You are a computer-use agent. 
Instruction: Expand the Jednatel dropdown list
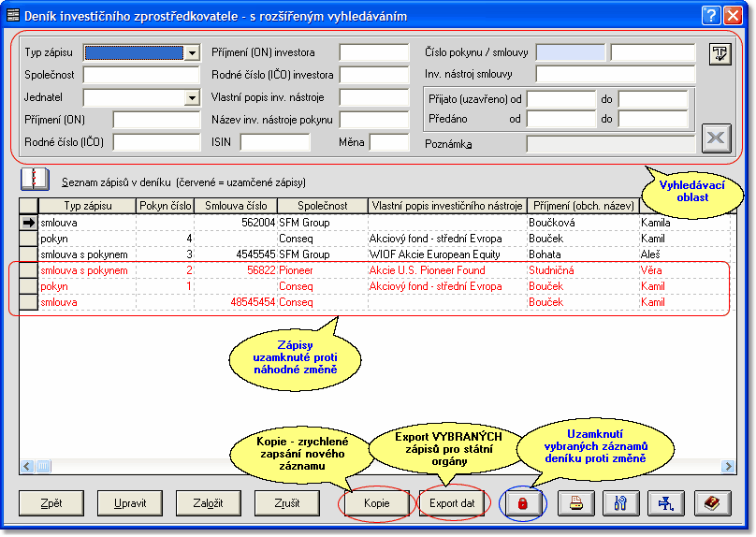tap(192, 97)
